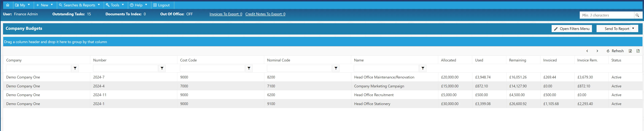This screenshot has width=644, height=131.
Task: Open Name column filter funnel
Action: (x=423, y=68)
